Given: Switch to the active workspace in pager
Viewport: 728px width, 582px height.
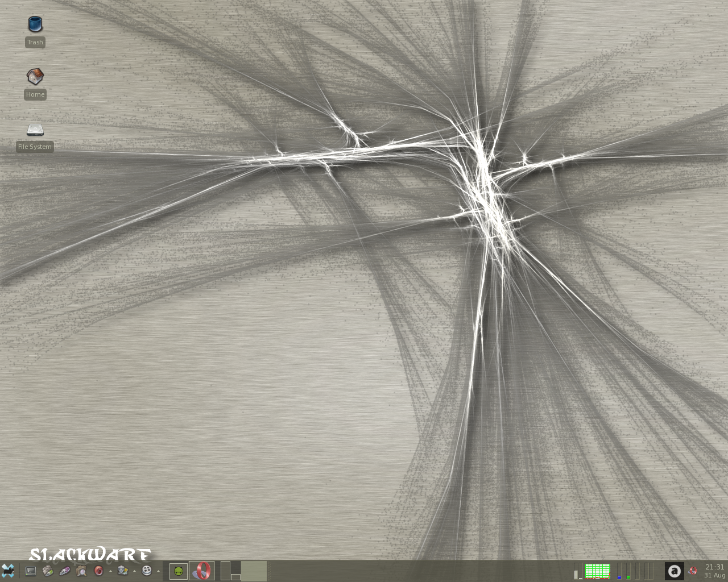Looking at the screenshot, I should pyautogui.click(x=254, y=571).
